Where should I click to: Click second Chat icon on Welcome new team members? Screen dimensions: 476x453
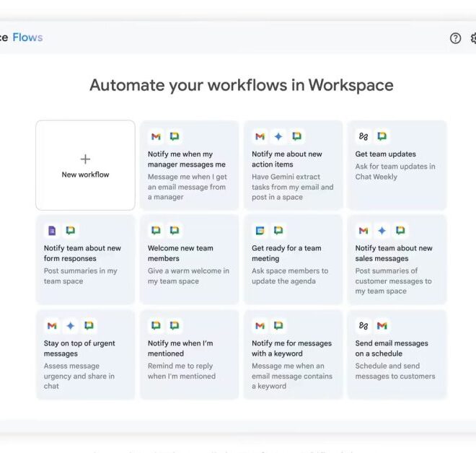[x=175, y=231]
